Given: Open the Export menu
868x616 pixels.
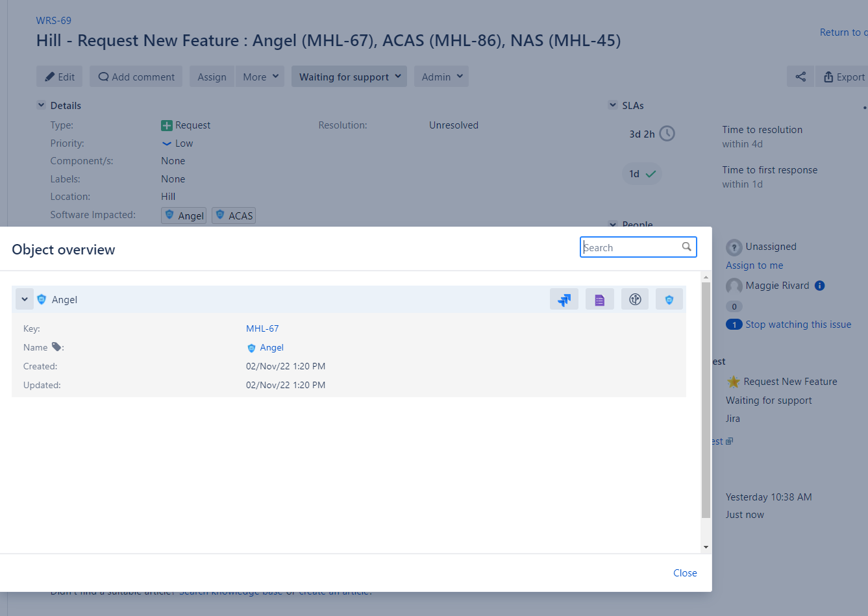Looking at the screenshot, I should point(846,76).
